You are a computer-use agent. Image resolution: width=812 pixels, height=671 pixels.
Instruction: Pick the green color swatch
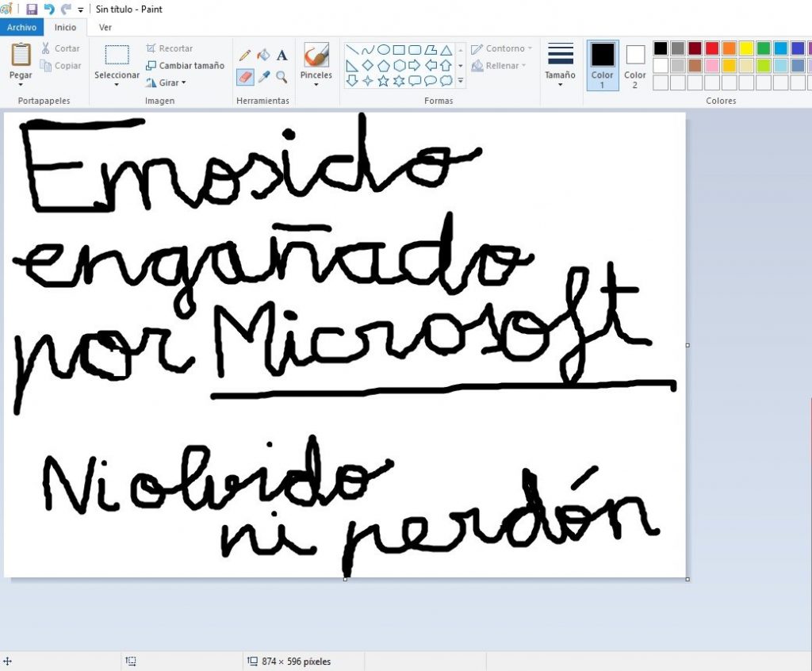[764, 48]
